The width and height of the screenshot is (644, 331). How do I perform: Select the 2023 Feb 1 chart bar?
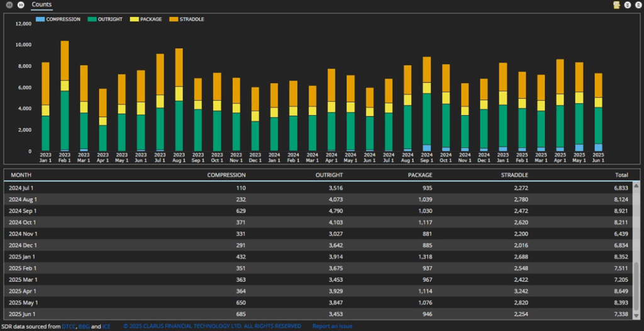coord(64,96)
